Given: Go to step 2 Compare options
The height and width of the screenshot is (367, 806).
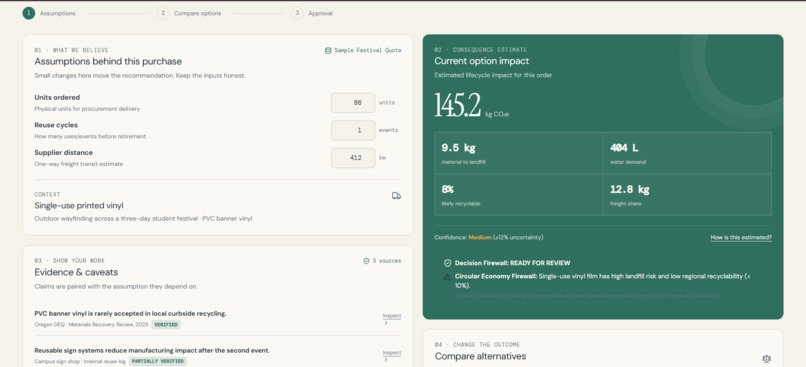Looking at the screenshot, I should tap(190, 13).
